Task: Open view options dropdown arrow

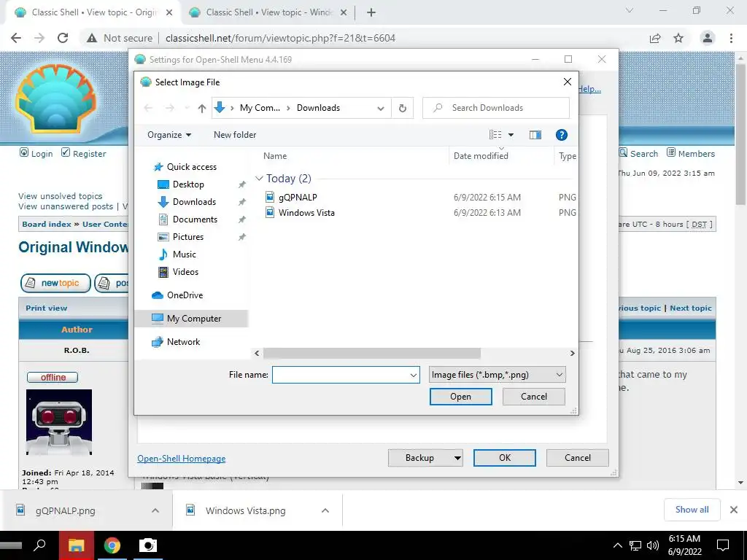Action: [511, 135]
